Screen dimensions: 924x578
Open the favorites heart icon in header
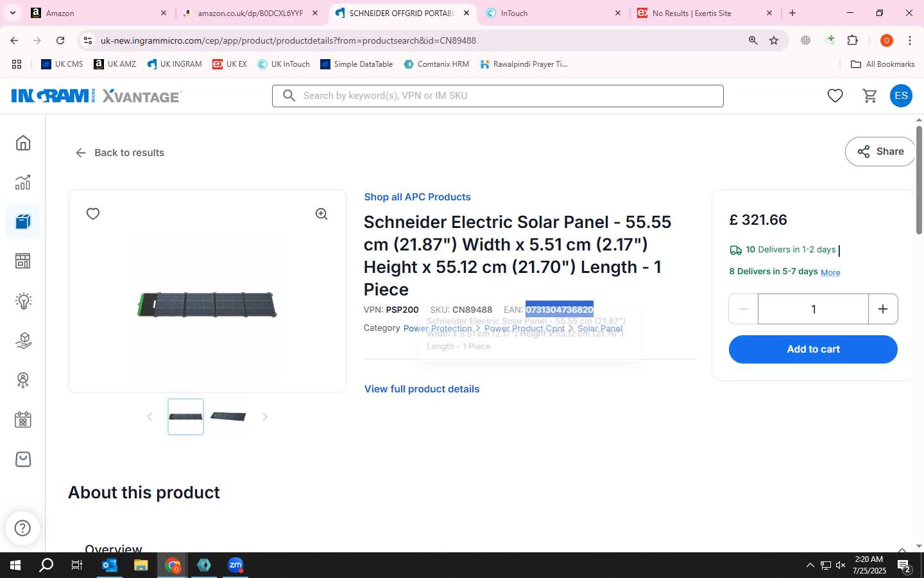pos(835,96)
